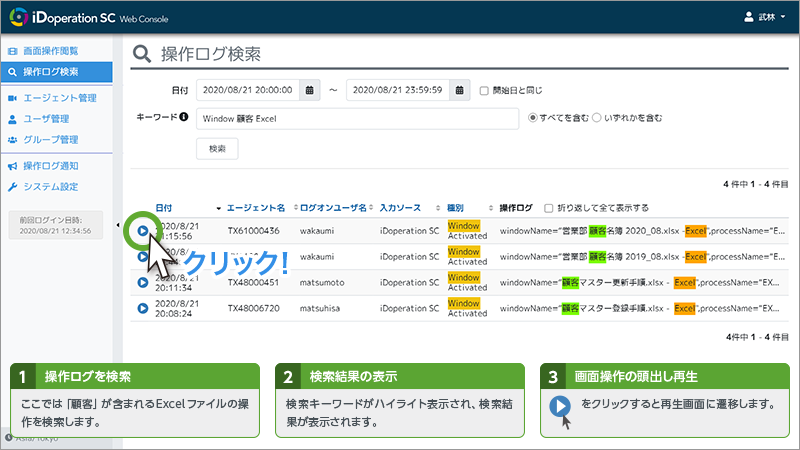This screenshot has width=800, height=450.
Task: Click the large 操作ログ検索 heading search icon
Action: click(x=142, y=54)
